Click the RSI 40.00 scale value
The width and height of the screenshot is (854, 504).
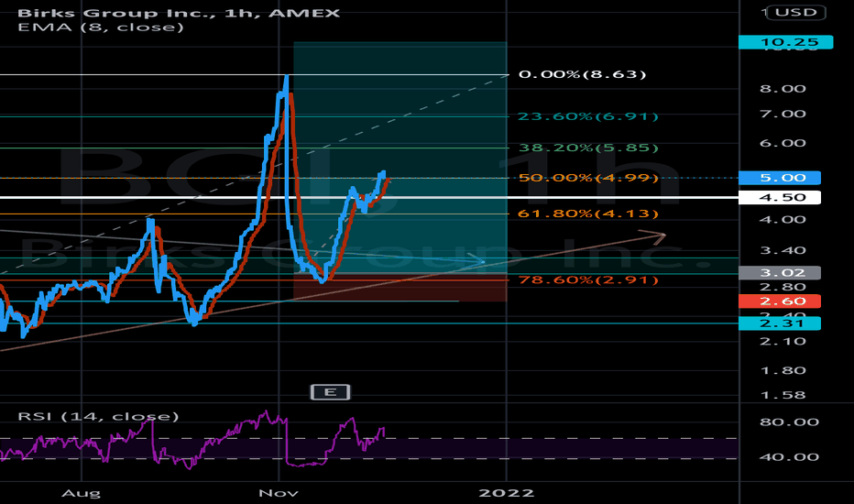coord(789,456)
